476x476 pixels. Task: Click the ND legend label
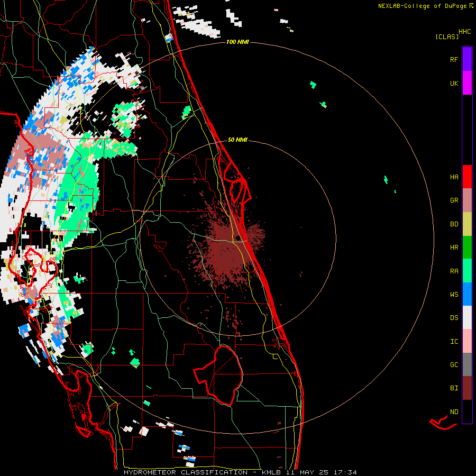(454, 412)
